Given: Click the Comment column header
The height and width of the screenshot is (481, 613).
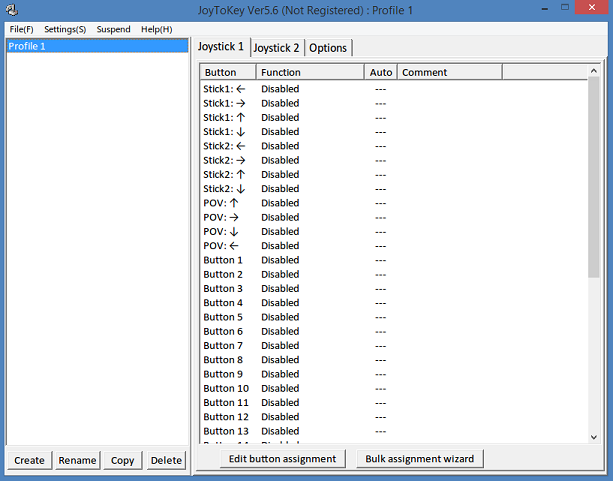Looking at the screenshot, I should point(450,72).
